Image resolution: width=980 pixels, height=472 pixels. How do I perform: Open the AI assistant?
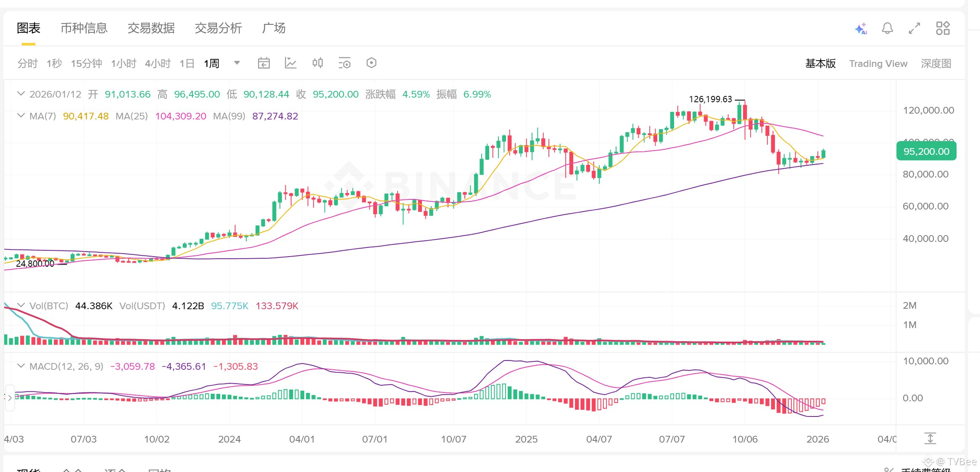click(x=861, y=28)
